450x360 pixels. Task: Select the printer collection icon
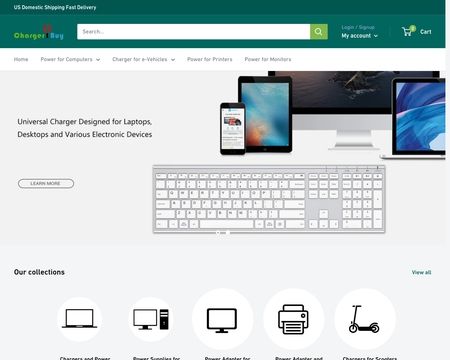293,319
